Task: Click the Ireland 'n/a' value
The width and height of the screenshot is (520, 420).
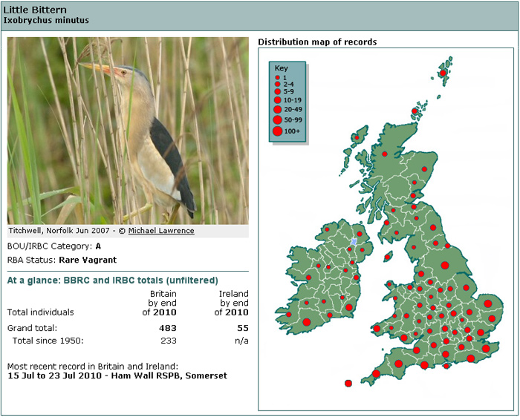Action: 241,341
